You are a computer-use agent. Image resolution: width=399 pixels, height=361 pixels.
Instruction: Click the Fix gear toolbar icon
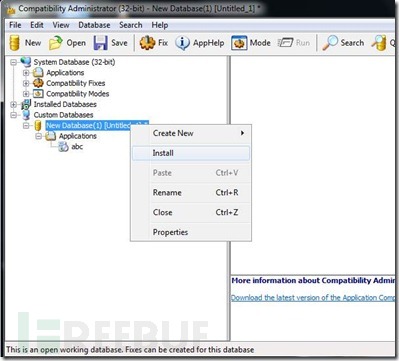click(147, 43)
